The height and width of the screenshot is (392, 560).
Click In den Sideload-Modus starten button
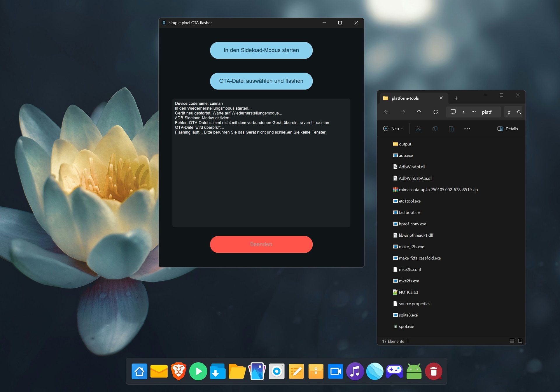[261, 50]
